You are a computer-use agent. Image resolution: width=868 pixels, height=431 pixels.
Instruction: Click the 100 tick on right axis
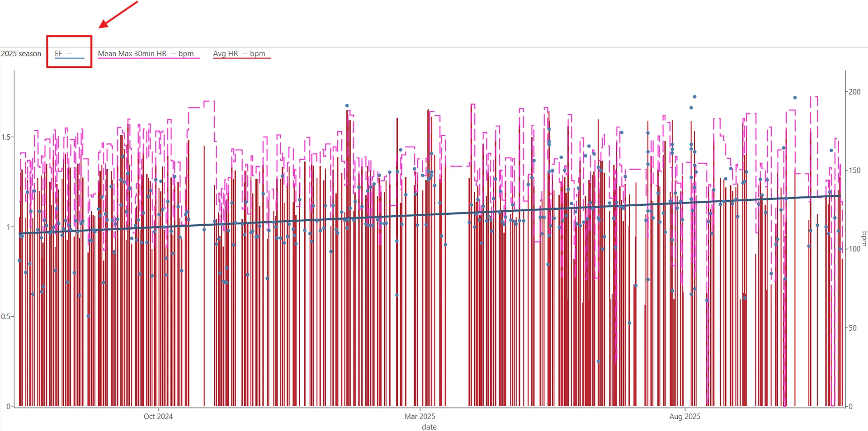[x=854, y=249]
